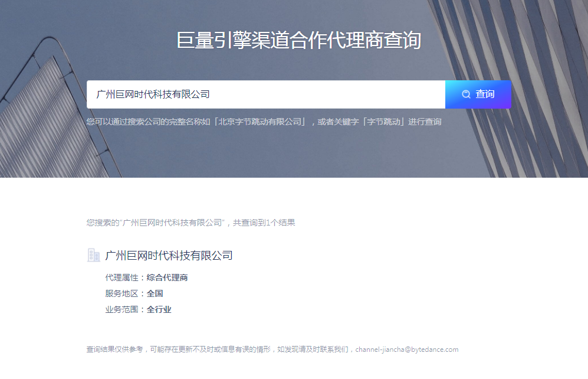Click the page title 巨量引擎渠道合作代理商查询
This screenshot has width=588, height=379.
(x=298, y=40)
